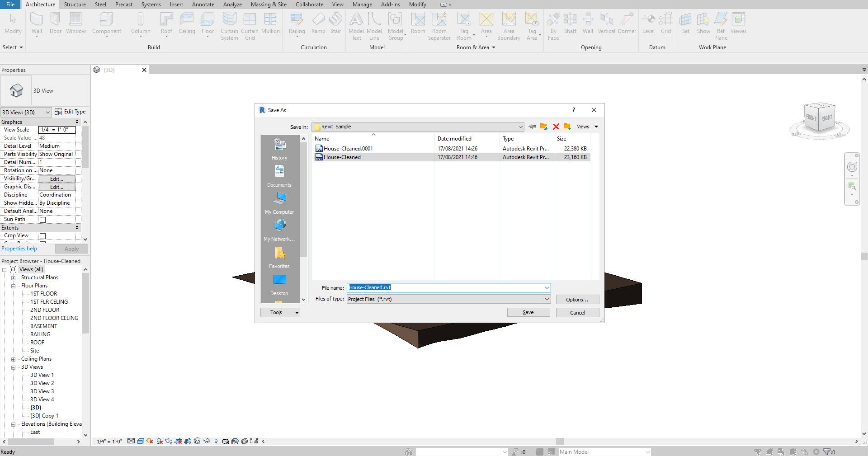Viewport: 868px width, 456px height.
Task: Expand the Save in folder dropdown
Action: 520,127
